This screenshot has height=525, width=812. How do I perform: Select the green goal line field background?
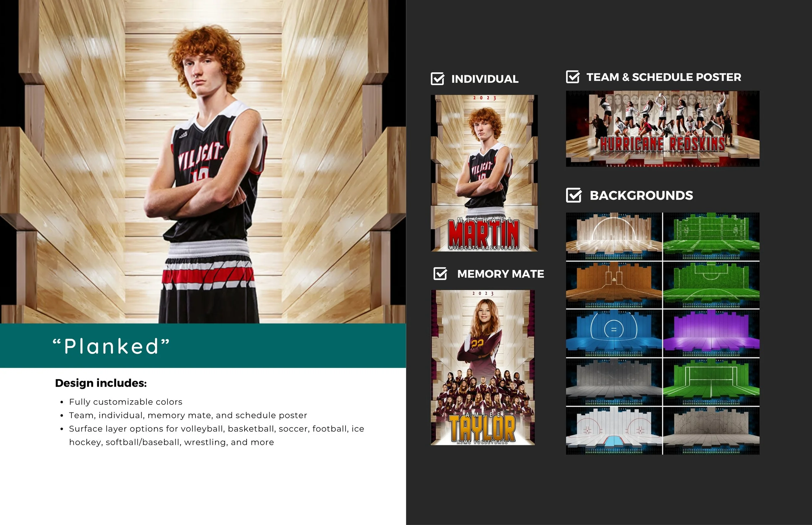coord(711,382)
